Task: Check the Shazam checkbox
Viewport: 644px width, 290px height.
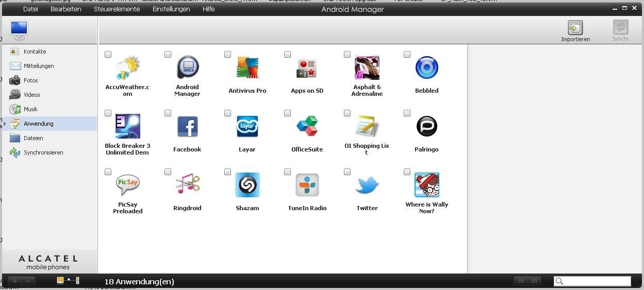Action: click(227, 172)
